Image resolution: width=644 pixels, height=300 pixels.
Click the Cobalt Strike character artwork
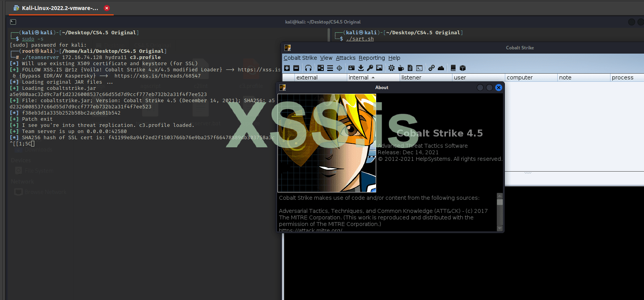pos(327,143)
